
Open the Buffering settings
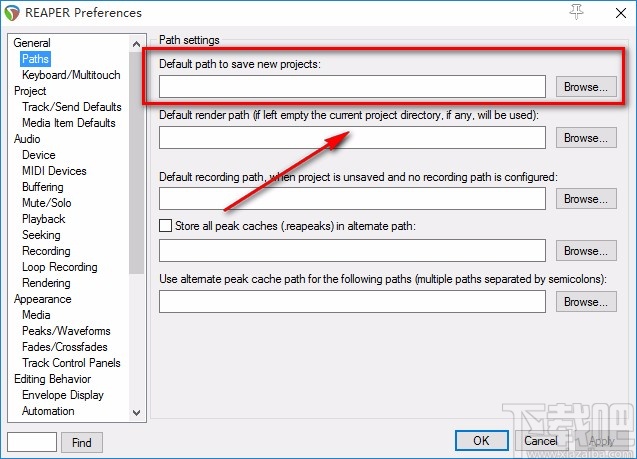(43, 187)
